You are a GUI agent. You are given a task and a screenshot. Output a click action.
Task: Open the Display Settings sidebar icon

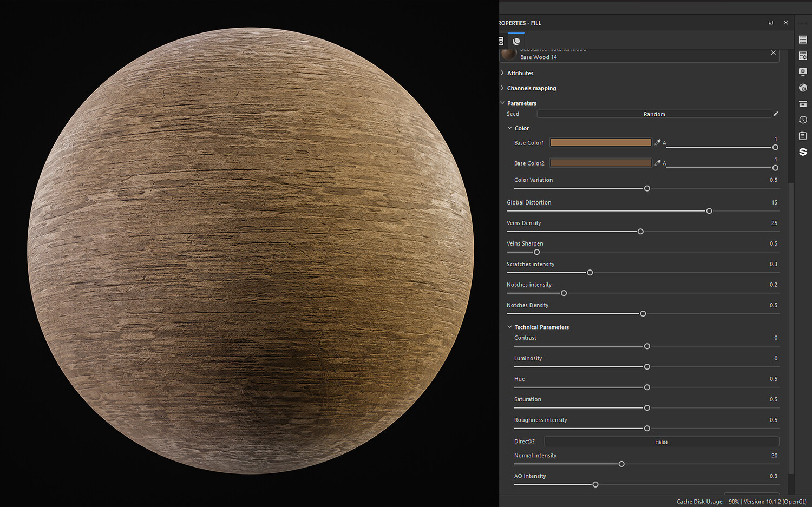click(803, 71)
